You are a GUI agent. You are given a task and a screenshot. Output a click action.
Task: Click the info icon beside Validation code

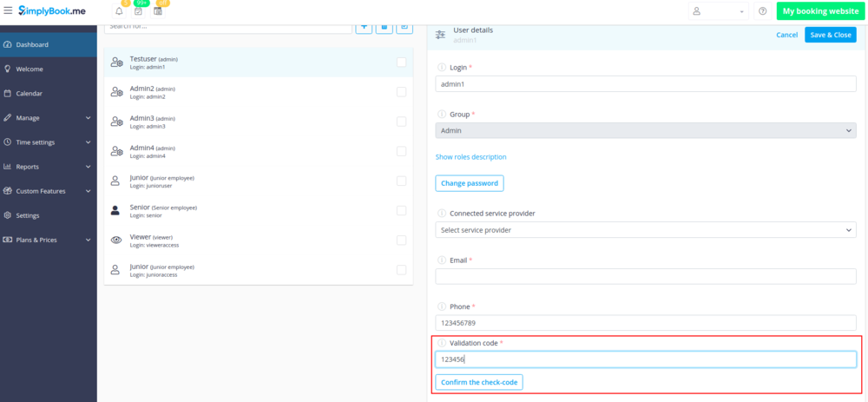(441, 343)
